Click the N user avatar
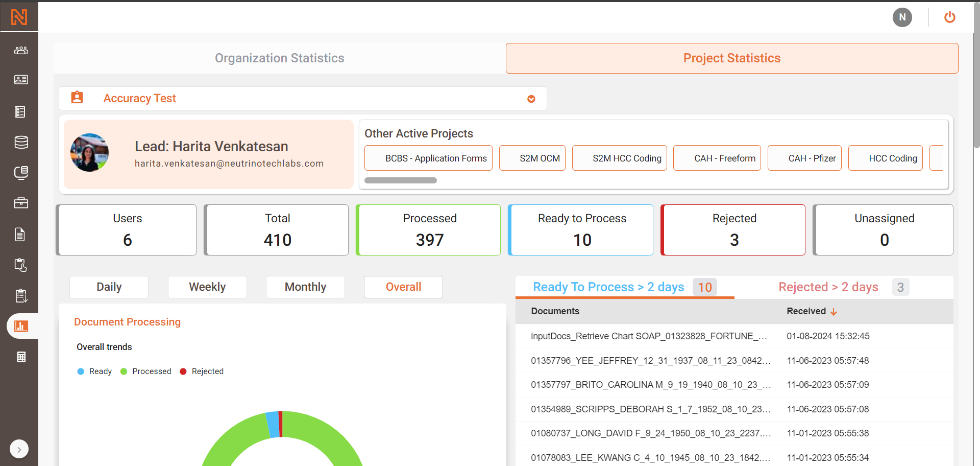This screenshot has height=466, width=980. pos(902,17)
